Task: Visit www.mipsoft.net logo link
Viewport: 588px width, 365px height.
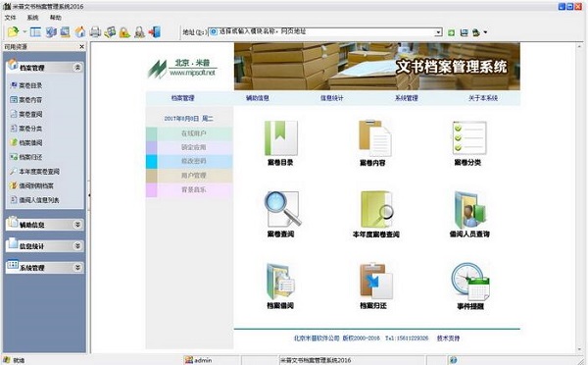Action: (192, 73)
